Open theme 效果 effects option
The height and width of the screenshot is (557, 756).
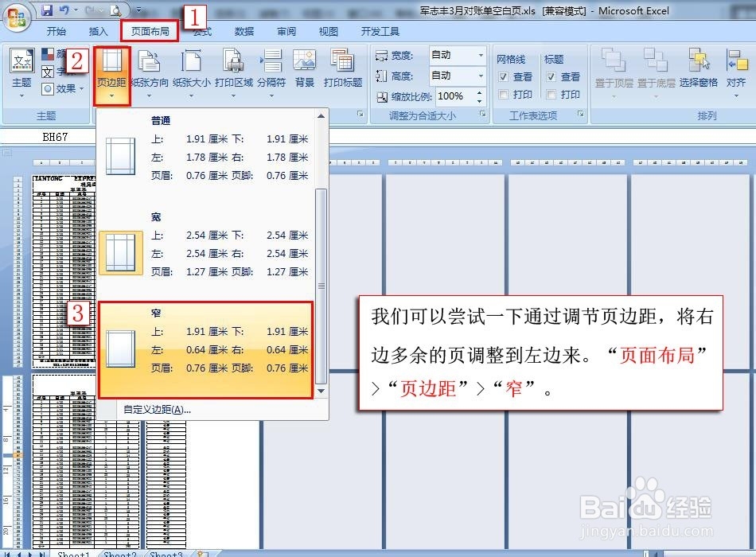pos(63,89)
